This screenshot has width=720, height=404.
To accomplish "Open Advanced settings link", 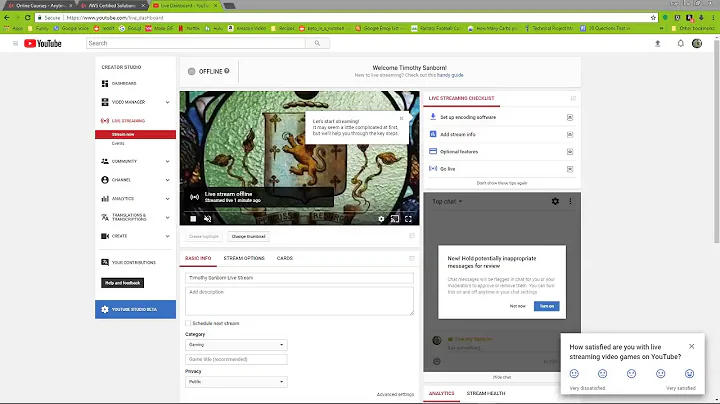I will (x=395, y=394).
